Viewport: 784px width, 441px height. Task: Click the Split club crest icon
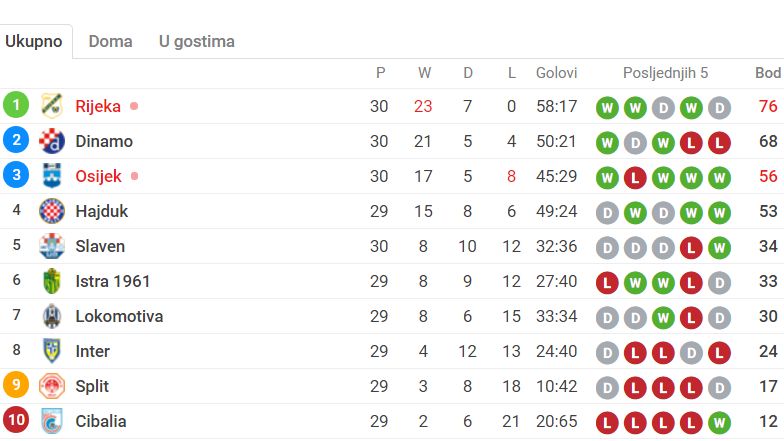point(51,386)
